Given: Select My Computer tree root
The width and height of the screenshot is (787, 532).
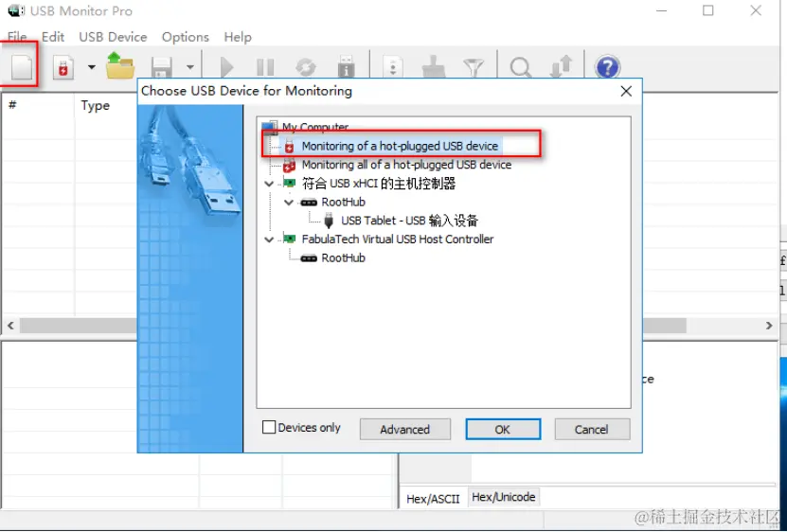Looking at the screenshot, I should 314,127.
